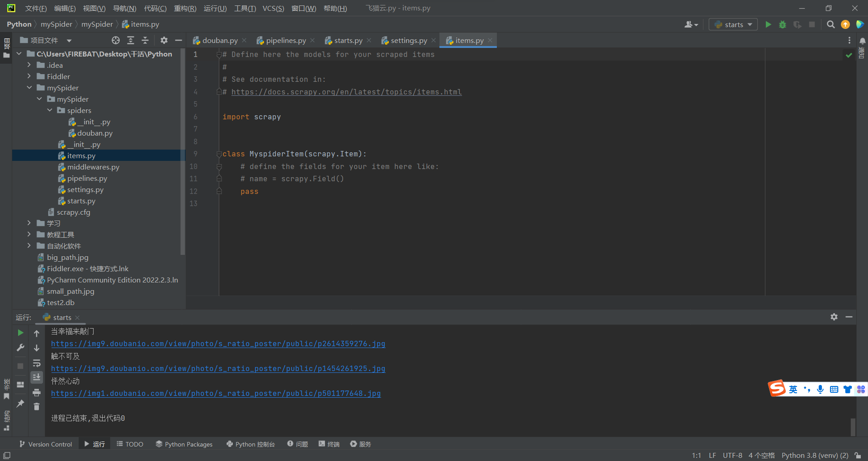Click Expand All icon in project panel
Screen dimensions: 868x461
click(x=131, y=40)
